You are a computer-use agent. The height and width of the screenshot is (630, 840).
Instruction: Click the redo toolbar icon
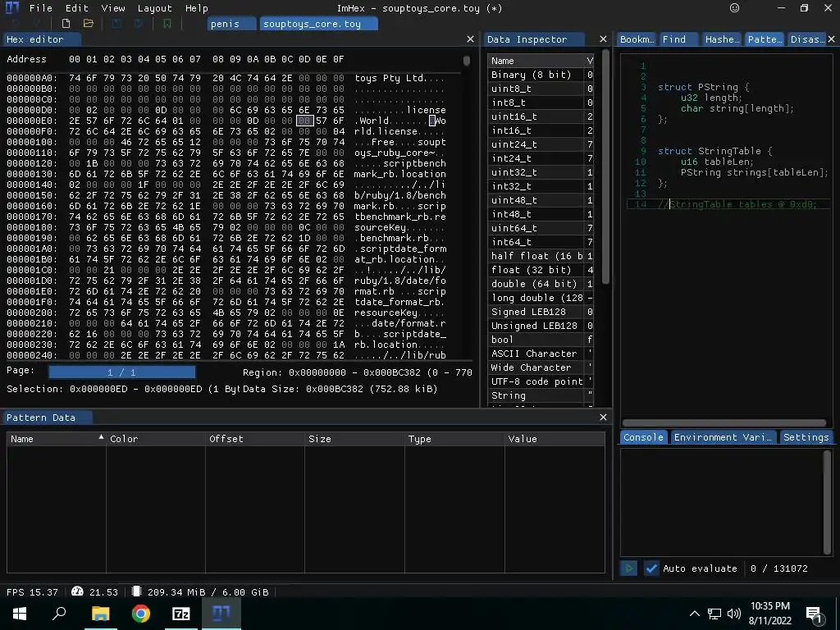[36, 24]
